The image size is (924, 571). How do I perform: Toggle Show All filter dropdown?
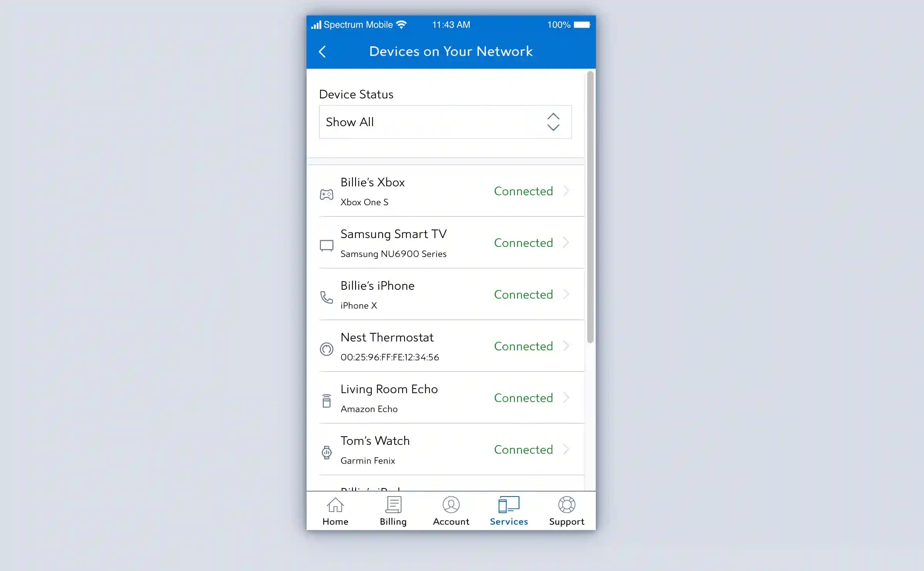click(445, 122)
